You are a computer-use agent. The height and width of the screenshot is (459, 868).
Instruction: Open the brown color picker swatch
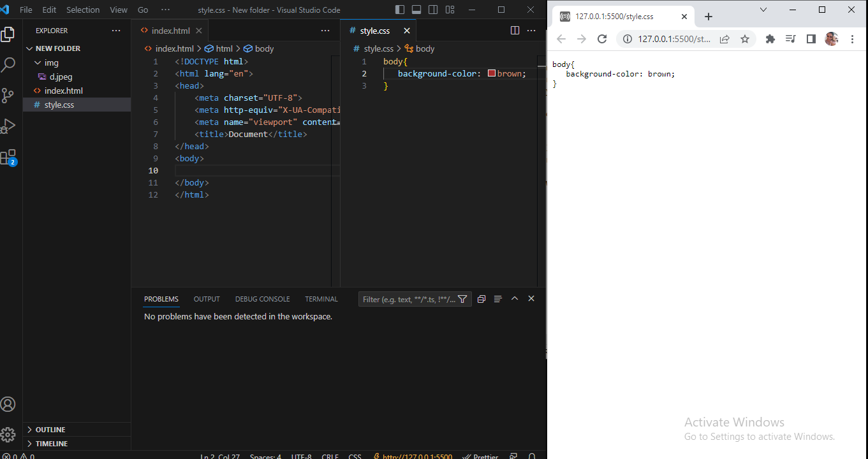(492, 73)
